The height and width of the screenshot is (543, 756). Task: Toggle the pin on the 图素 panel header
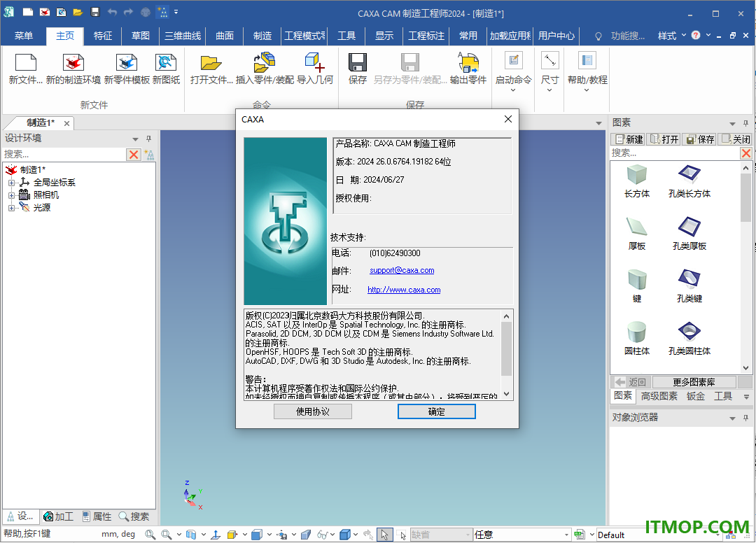[x=745, y=123]
